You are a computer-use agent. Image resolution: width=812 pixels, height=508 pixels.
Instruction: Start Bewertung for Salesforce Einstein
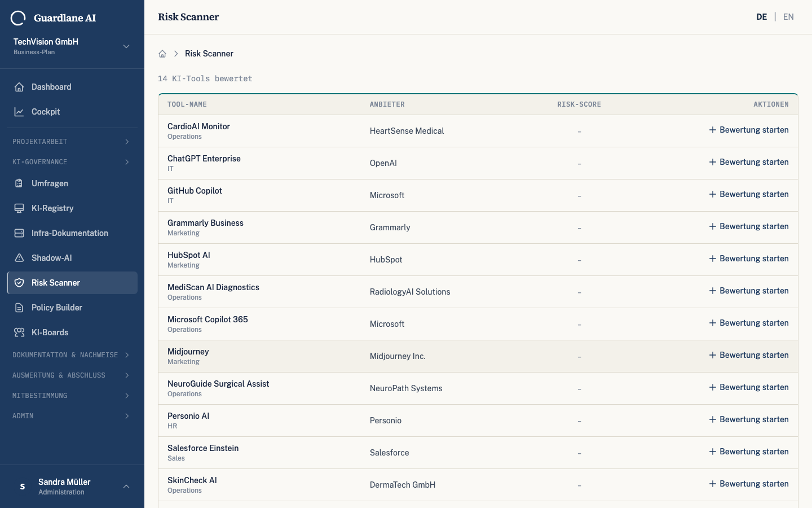tap(749, 452)
